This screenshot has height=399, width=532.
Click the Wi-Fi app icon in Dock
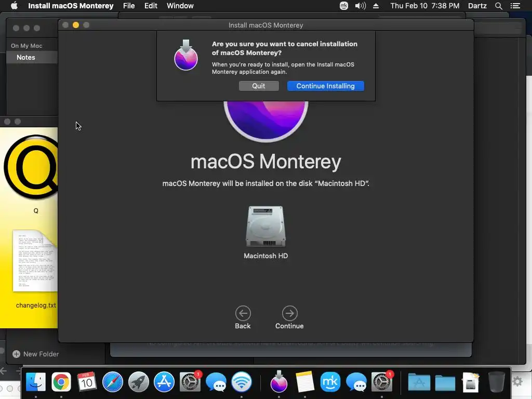(x=242, y=382)
